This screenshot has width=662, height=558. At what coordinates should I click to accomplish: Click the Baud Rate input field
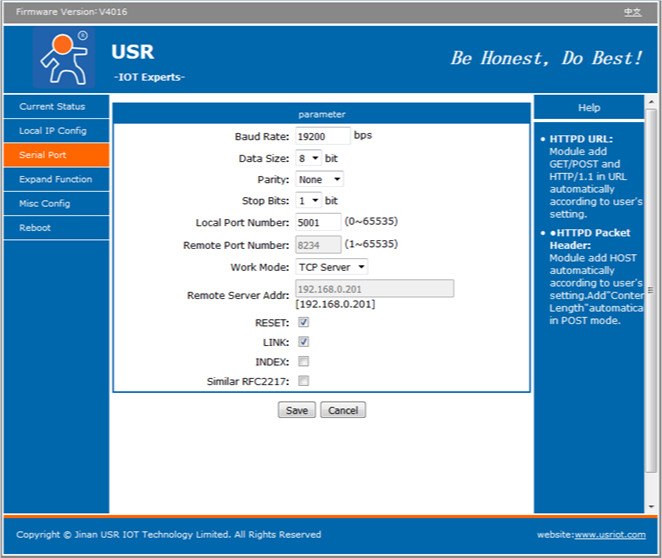[322, 136]
